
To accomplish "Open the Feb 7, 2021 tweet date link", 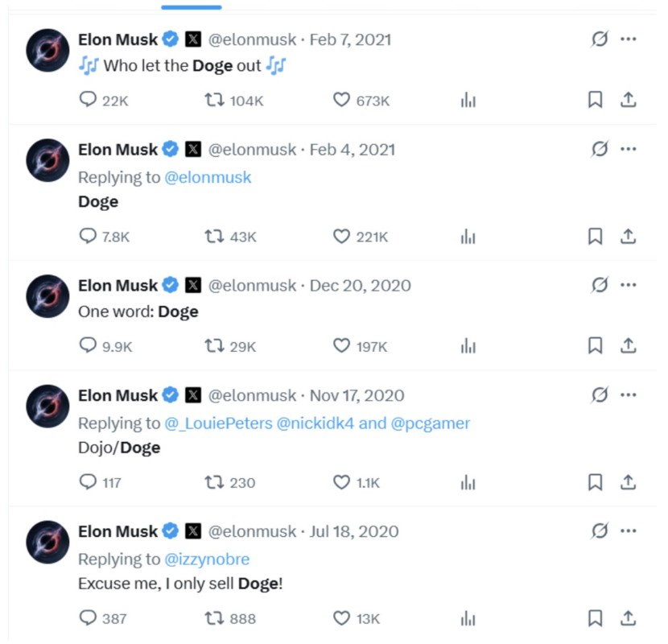I will pyautogui.click(x=352, y=39).
